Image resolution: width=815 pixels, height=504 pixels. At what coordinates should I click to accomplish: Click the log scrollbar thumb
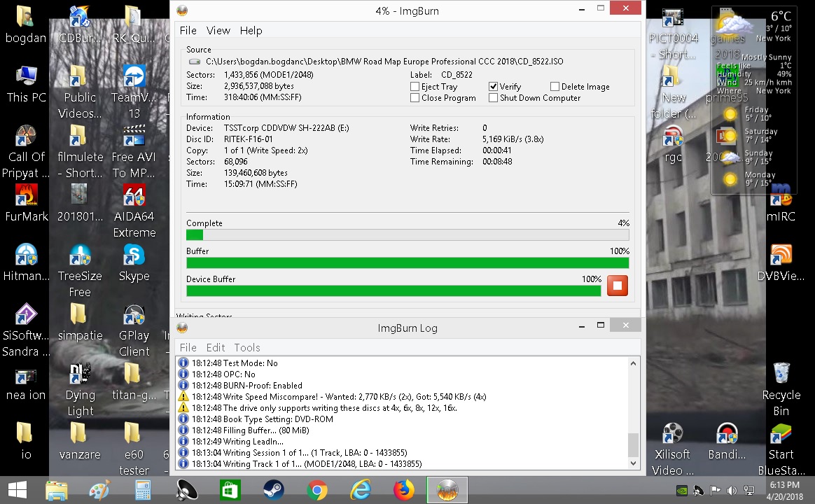point(633,444)
